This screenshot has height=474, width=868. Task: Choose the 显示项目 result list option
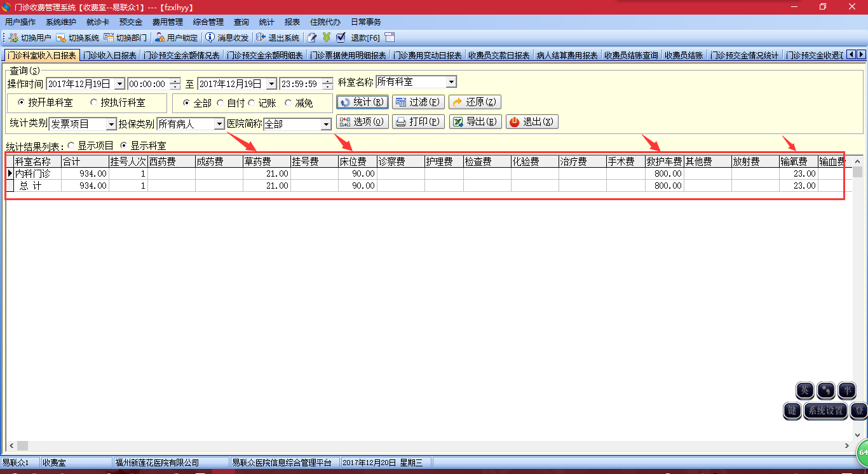71,146
